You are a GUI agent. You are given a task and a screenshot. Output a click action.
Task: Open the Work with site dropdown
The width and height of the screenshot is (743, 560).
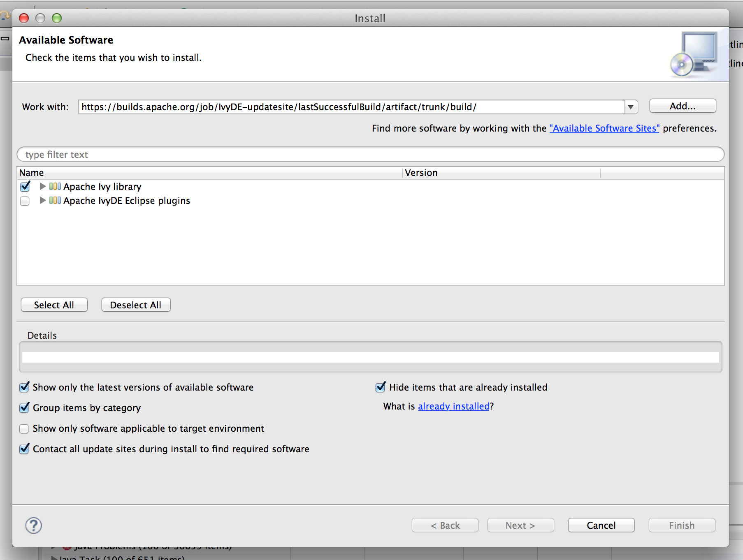(x=631, y=107)
